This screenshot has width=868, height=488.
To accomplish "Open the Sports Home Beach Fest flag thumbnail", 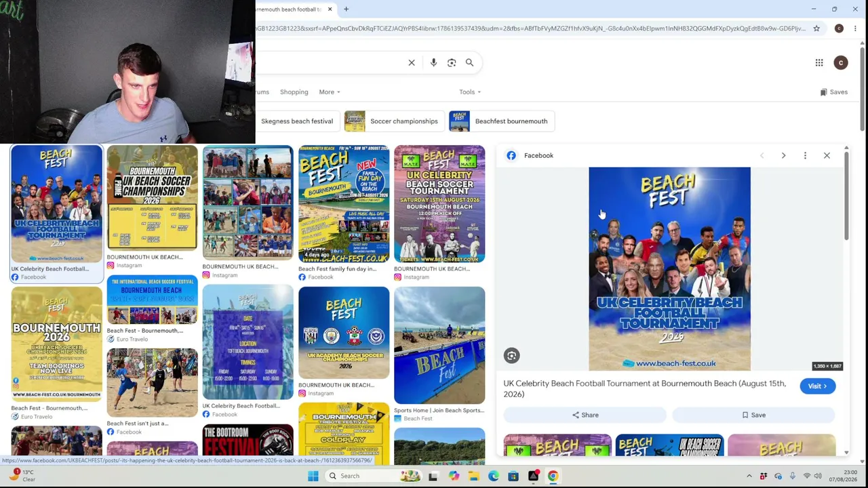I will [439, 346].
